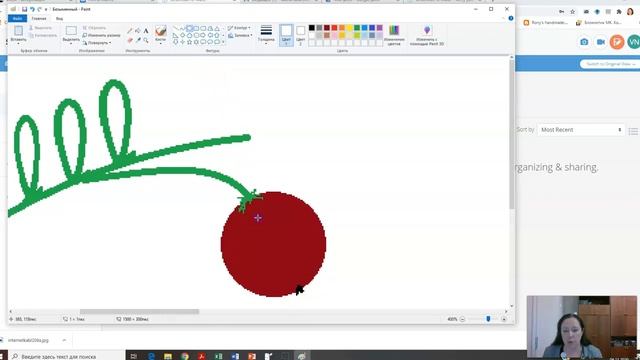This screenshot has width=640, height=360.
Task: Open the File menu tab
Action: pyautogui.click(x=17, y=18)
